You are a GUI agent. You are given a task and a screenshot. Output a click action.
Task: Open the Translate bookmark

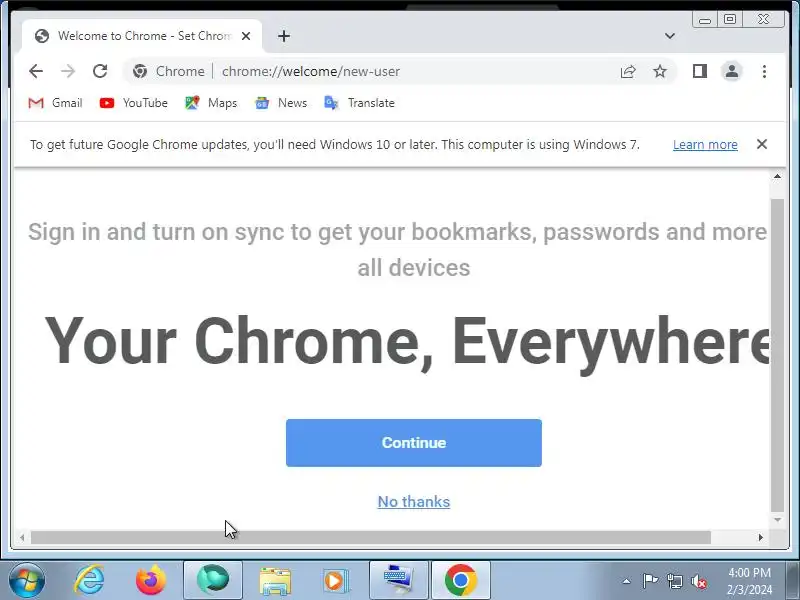tap(360, 103)
